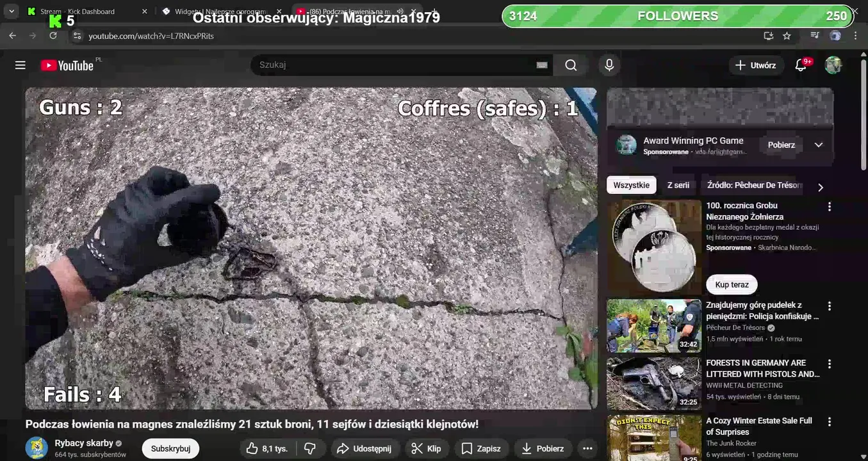Save the video with Zapisz
This screenshot has height=461, width=868.
481,449
